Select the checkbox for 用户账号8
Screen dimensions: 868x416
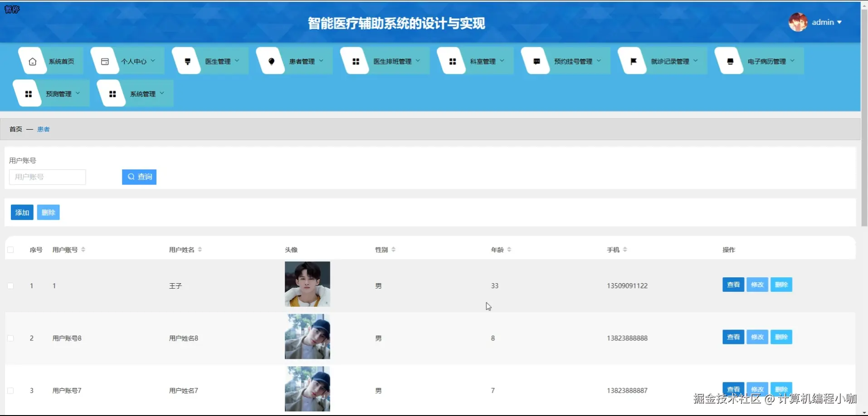click(x=11, y=338)
